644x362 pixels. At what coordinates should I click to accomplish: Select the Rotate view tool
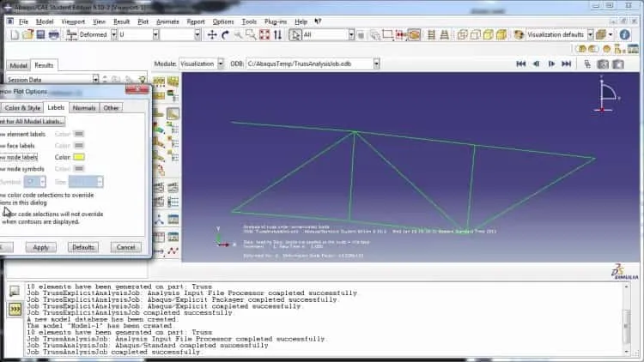[x=225, y=35]
